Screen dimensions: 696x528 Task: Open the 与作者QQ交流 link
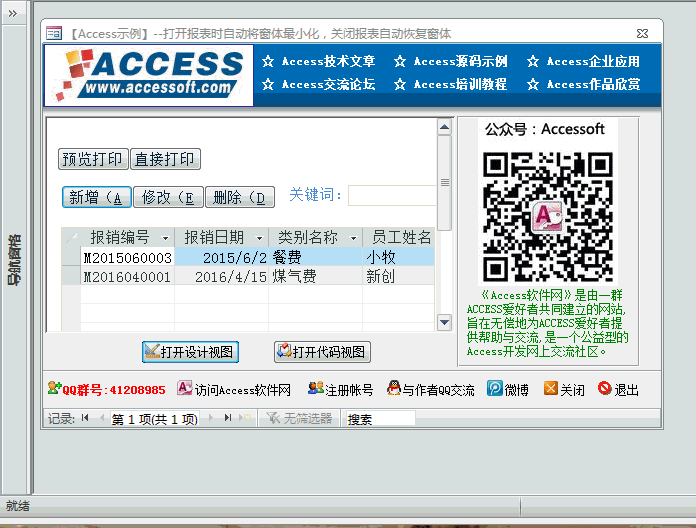point(439,390)
